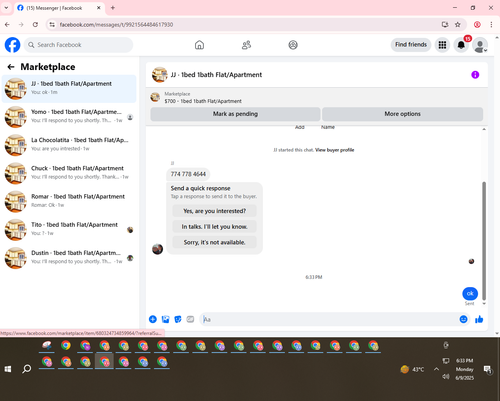This screenshot has height=401, width=500.
Task: Send "Sorry, it's not available." response
Action: pos(214,242)
